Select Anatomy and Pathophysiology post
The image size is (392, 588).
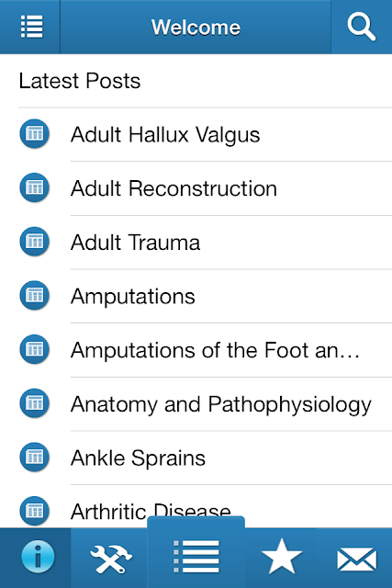205,404
